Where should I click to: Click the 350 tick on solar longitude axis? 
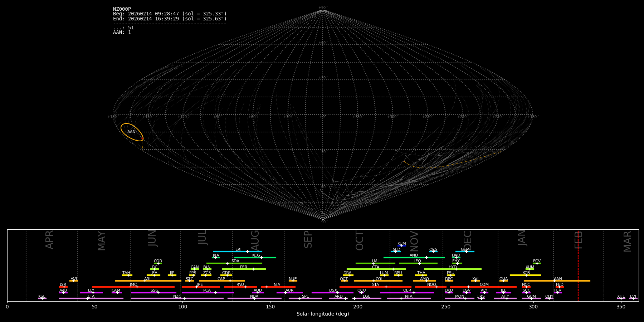[x=621, y=307]
